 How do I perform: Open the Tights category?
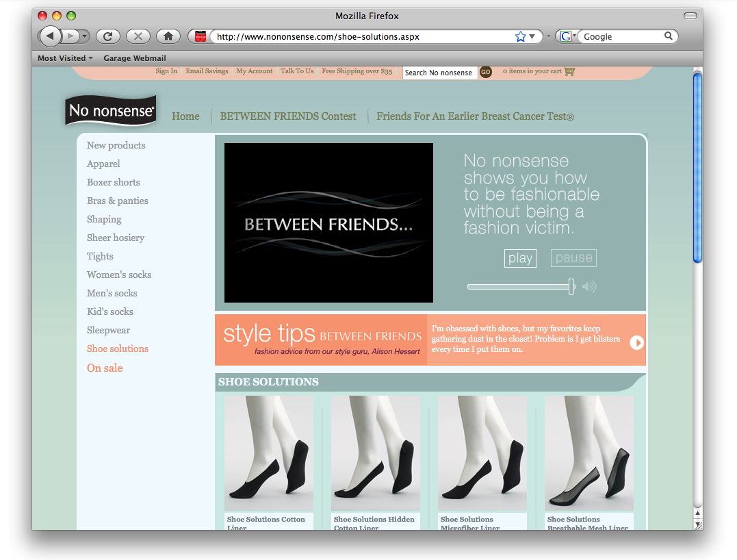pos(100,256)
